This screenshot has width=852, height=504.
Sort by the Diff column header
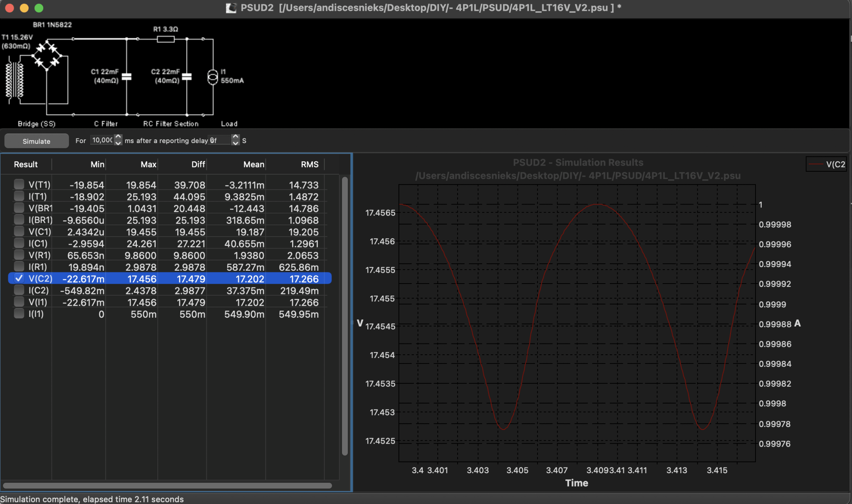coord(198,164)
